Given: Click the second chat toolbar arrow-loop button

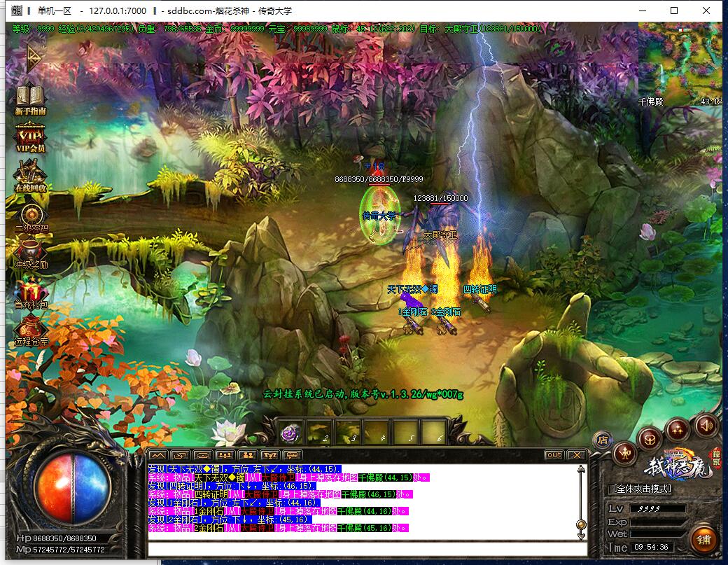Looking at the screenshot, I should coord(180,456).
